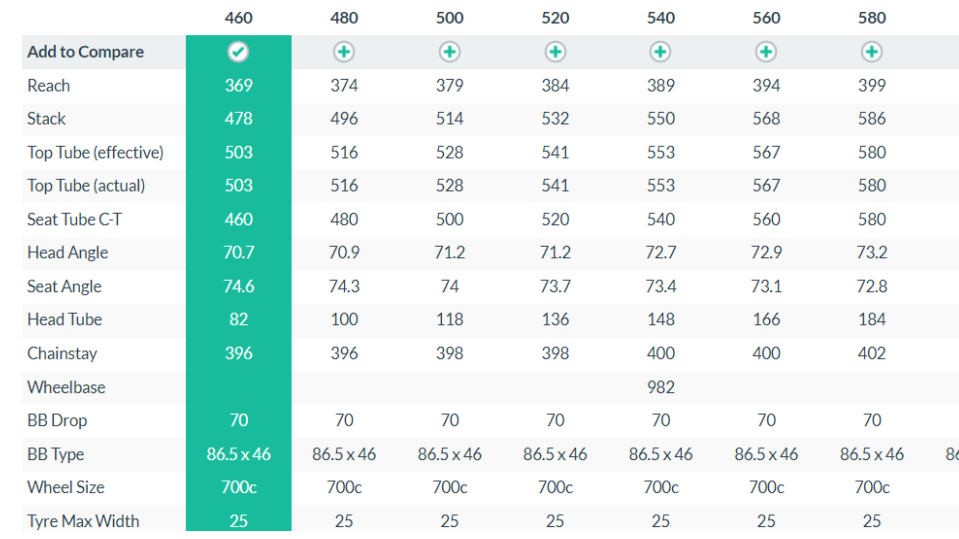Add size 480 to compare
Image resolution: width=959 pixels, height=539 pixels.
coord(344,52)
